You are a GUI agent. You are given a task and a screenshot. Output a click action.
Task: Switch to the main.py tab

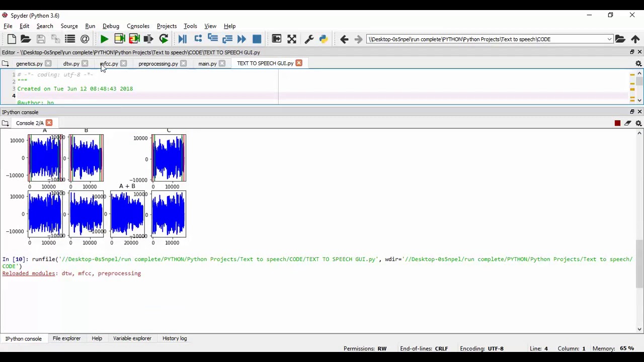207,64
